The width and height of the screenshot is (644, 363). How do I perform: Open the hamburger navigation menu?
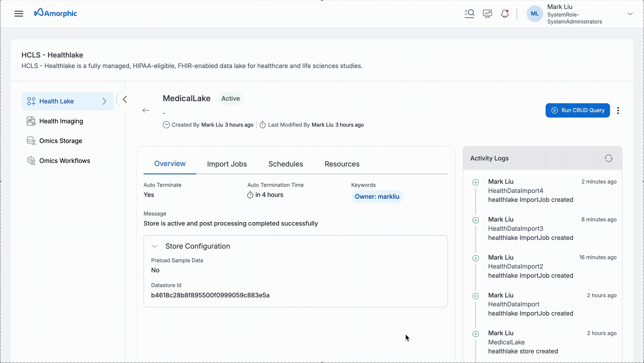[x=19, y=13]
